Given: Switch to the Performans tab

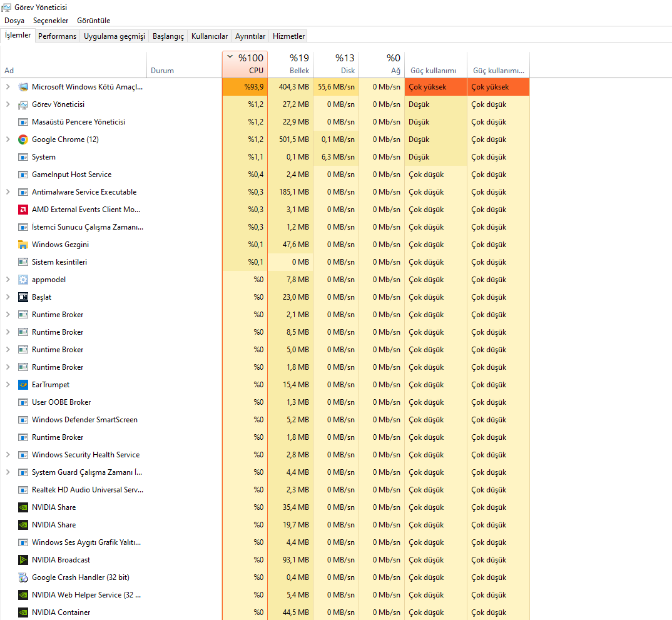Looking at the screenshot, I should (57, 36).
